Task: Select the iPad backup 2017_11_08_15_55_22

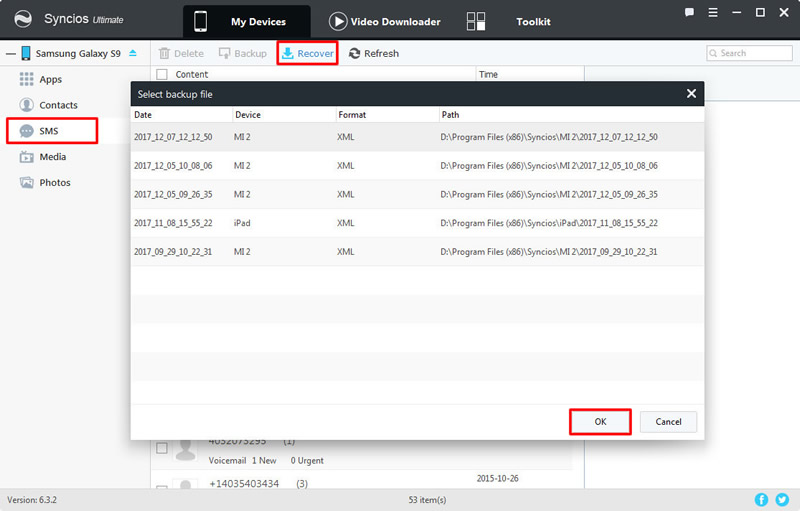Action: 417,223
